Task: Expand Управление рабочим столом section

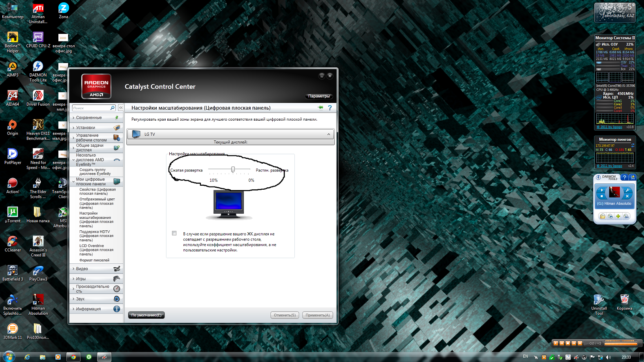Action: click(x=96, y=138)
